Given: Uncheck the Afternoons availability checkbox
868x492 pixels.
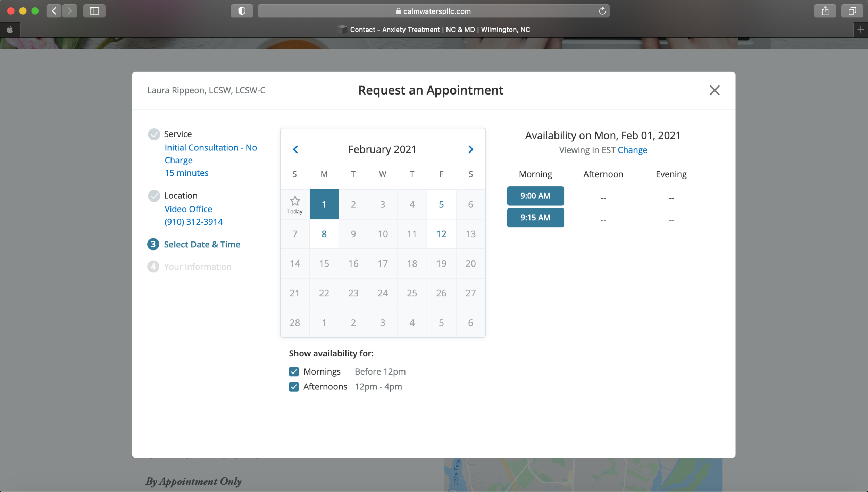Looking at the screenshot, I should click(x=294, y=387).
